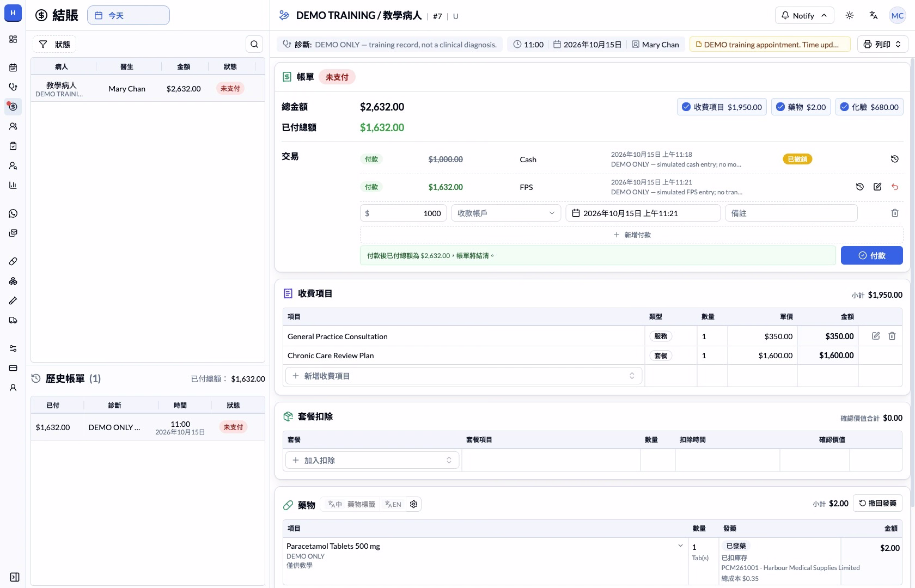Image resolution: width=915 pixels, height=588 pixels.
Task: Expand Paracetamol Tablets item chevron
Action: (680, 546)
